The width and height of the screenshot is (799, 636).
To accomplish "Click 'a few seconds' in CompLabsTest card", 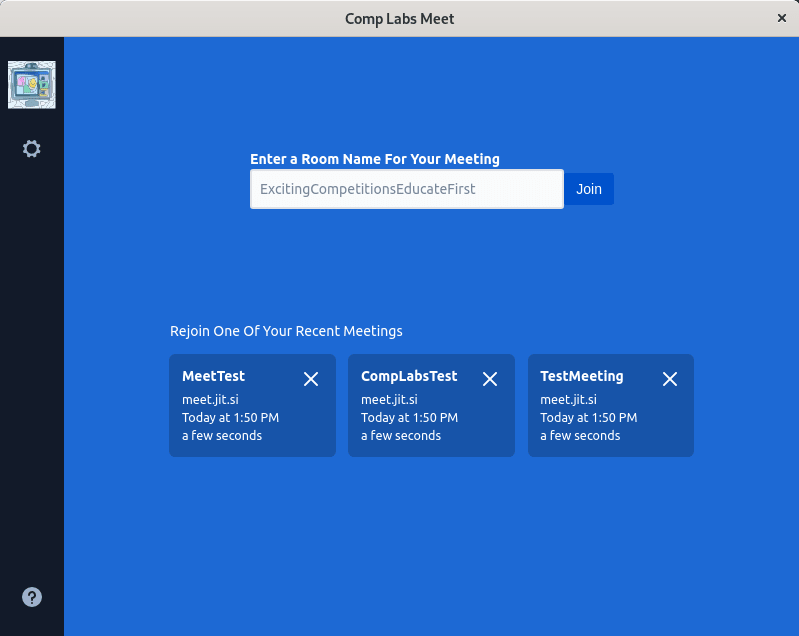I will (x=401, y=436).
